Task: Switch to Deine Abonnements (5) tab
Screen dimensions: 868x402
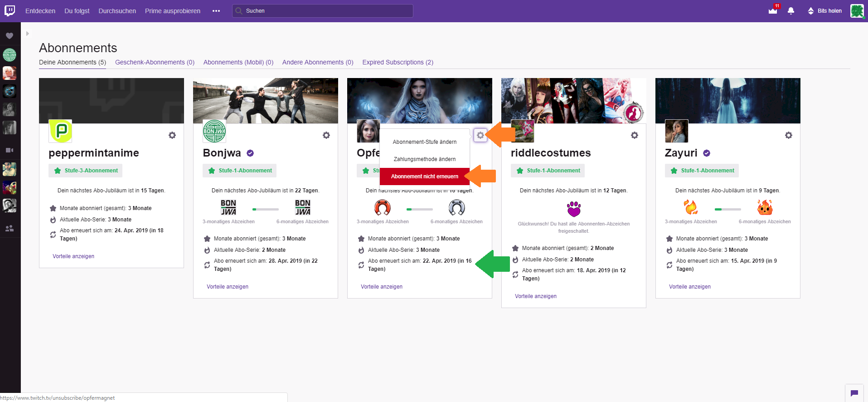Action: [x=73, y=62]
